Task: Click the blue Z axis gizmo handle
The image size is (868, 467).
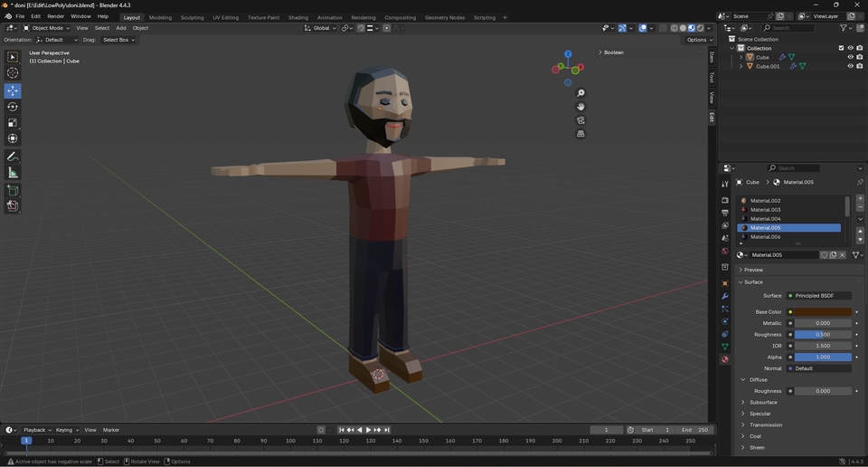Action: pyautogui.click(x=568, y=53)
